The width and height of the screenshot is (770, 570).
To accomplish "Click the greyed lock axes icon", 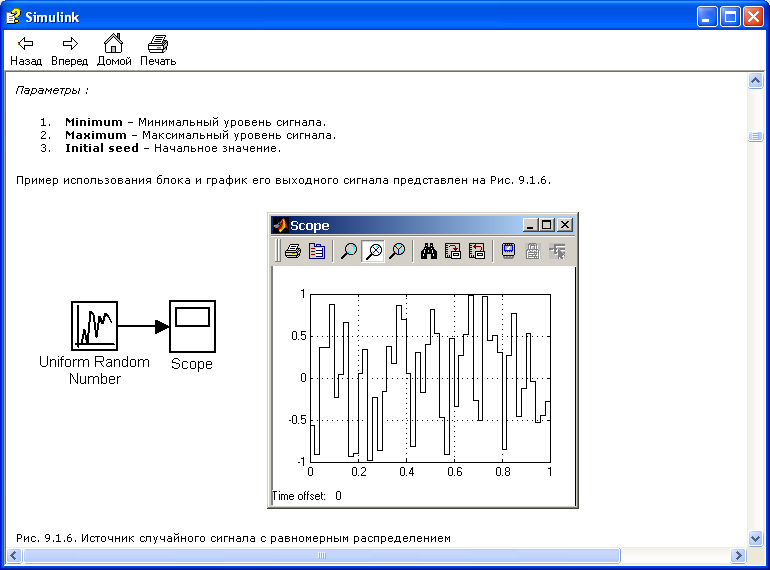I will point(532,251).
